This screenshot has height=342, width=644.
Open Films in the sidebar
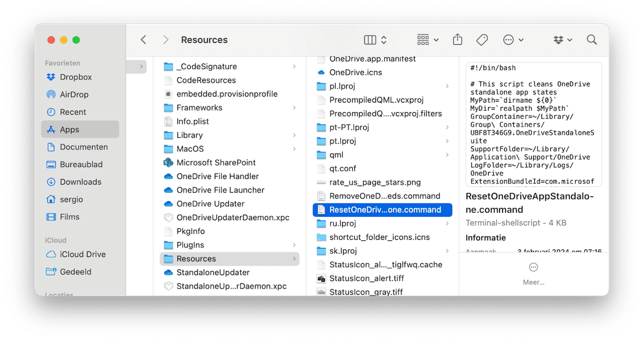pos(80,217)
